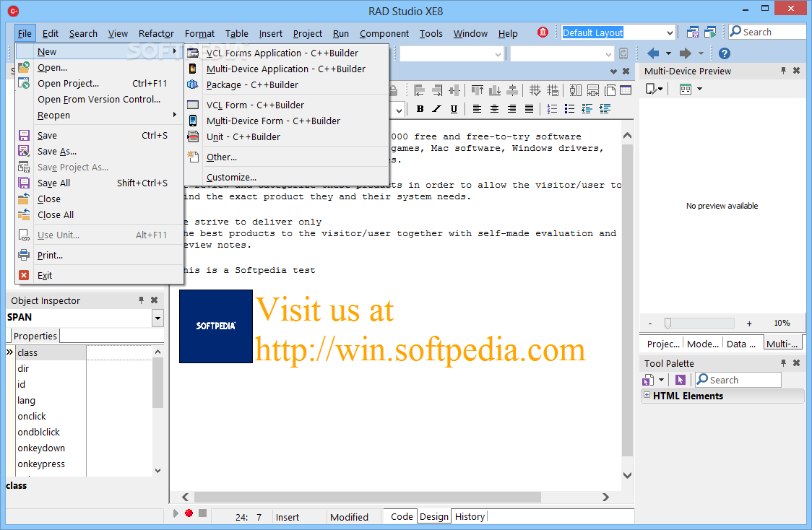812x530 pixels.
Task: Open the Print... menu entry
Action: pos(99,255)
